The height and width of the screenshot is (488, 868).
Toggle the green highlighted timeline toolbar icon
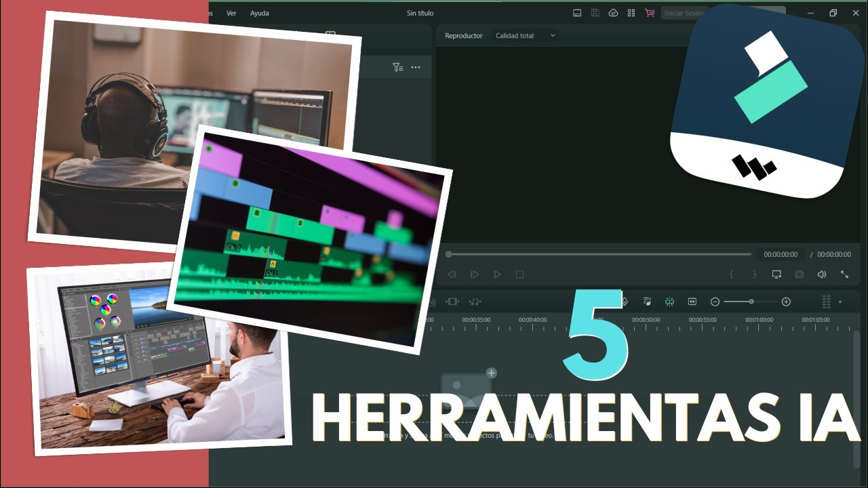pos(669,302)
